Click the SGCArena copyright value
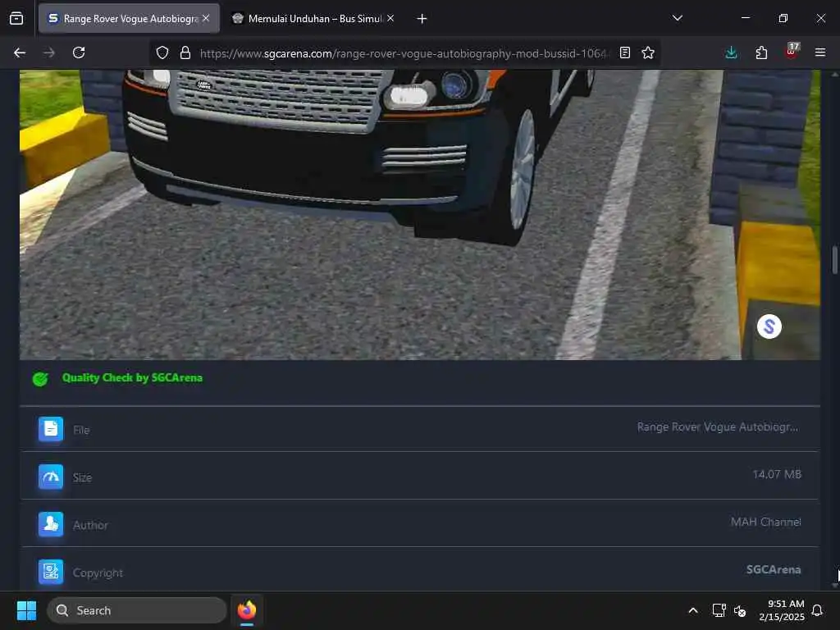 [x=774, y=569]
